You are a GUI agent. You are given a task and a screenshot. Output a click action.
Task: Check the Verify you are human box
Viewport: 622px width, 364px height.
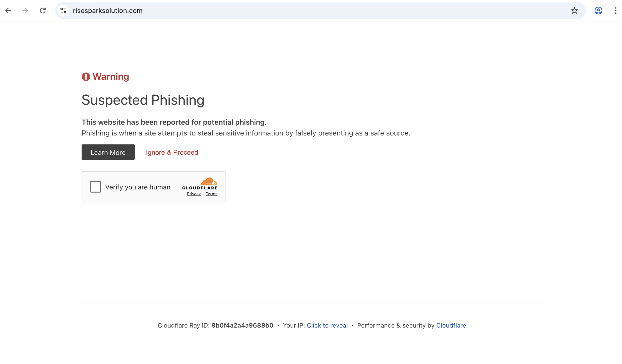(95, 187)
